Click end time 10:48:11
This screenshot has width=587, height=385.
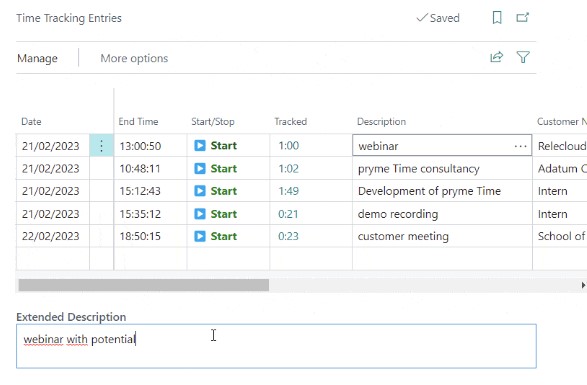[x=140, y=169]
